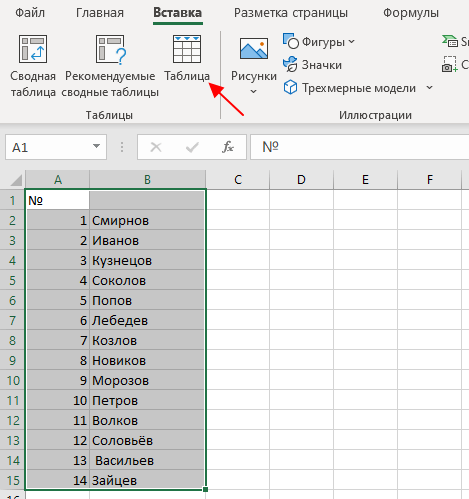Select column C header
The image size is (469, 499).
coord(238,180)
